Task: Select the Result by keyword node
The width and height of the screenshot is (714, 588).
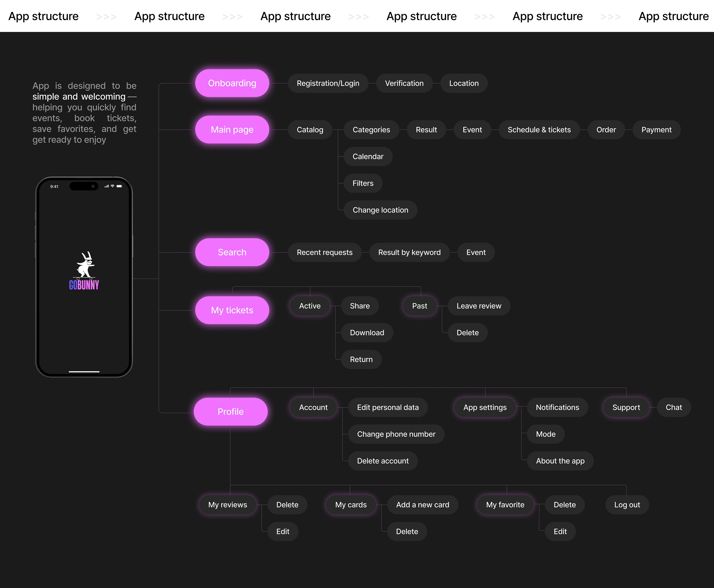Action: click(409, 252)
